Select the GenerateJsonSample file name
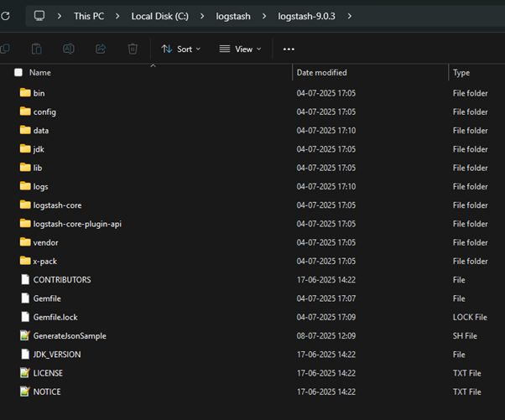 coord(70,336)
